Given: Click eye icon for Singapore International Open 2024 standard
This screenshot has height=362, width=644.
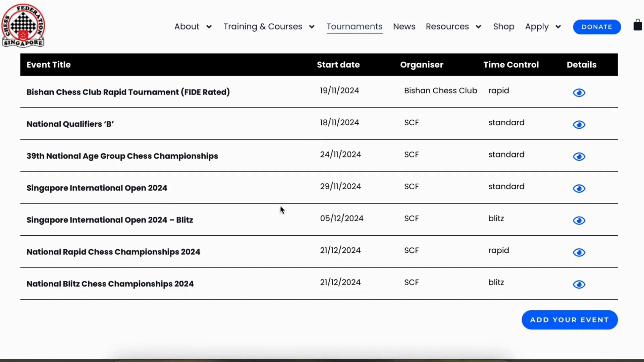Looking at the screenshot, I should 579,188.
